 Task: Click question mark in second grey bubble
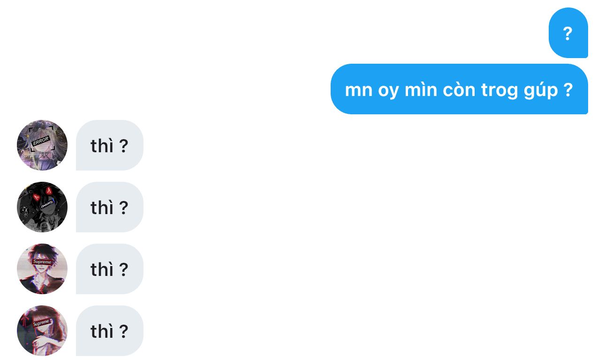click(x=123, y=208)
